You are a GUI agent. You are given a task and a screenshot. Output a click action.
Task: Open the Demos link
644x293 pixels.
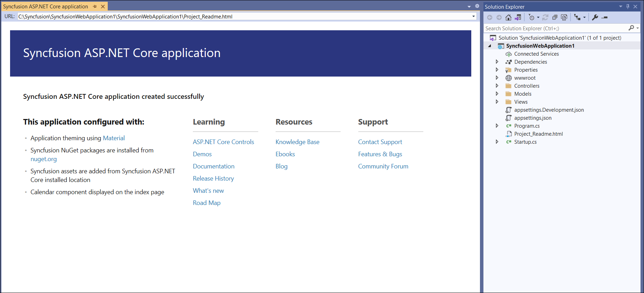point(202,154)
